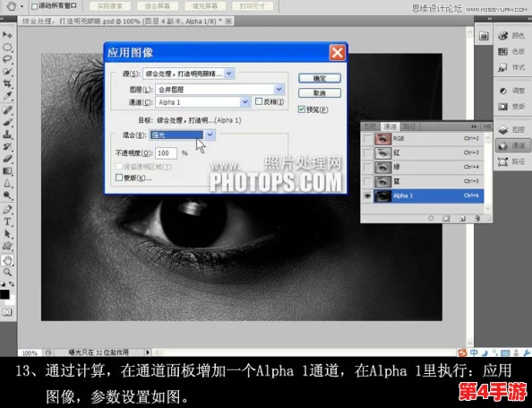The height and width of the screenshot is (408, 532).
Task: Select the Brush tool
Action: [7, 122]
